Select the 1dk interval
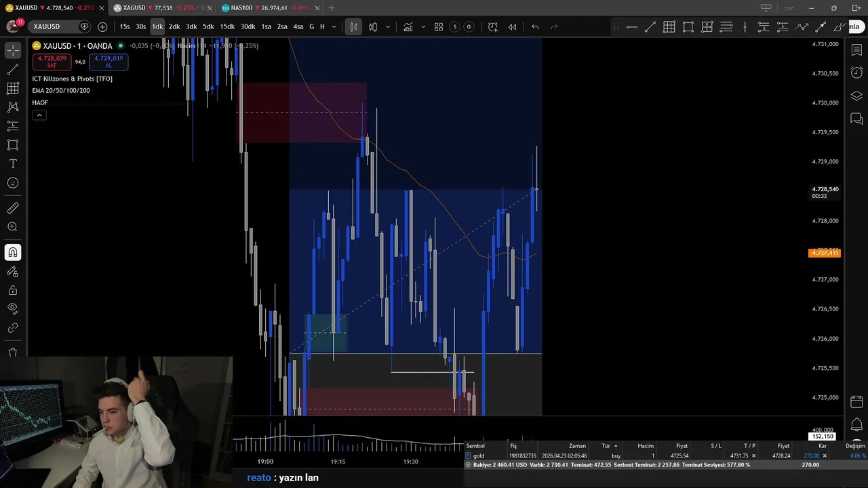The height and width of the screenshot is (488, 868). [x=157, y=26]
